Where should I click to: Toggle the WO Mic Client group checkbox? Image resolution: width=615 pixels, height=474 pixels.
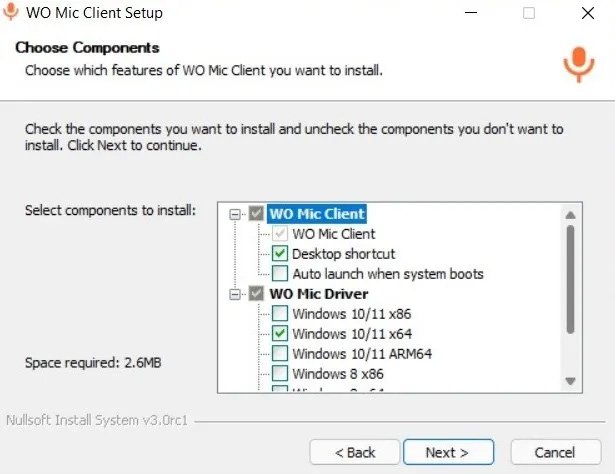point(256,214)
